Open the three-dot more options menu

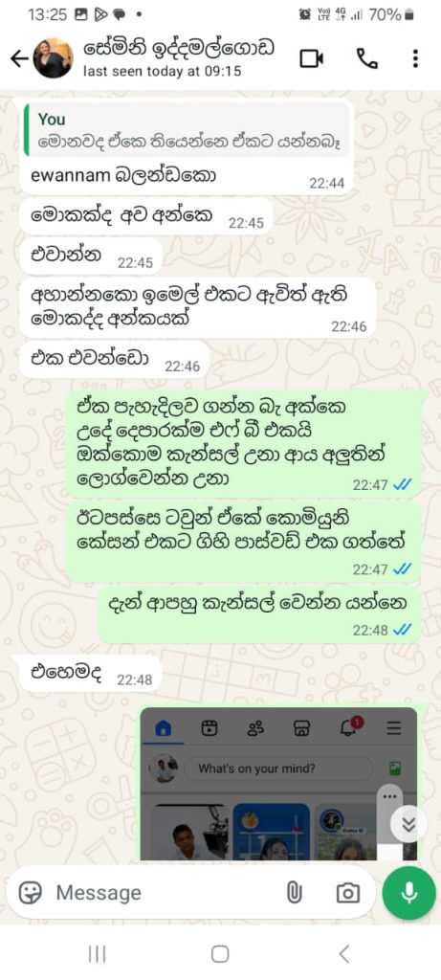click(x=415, y=58)
